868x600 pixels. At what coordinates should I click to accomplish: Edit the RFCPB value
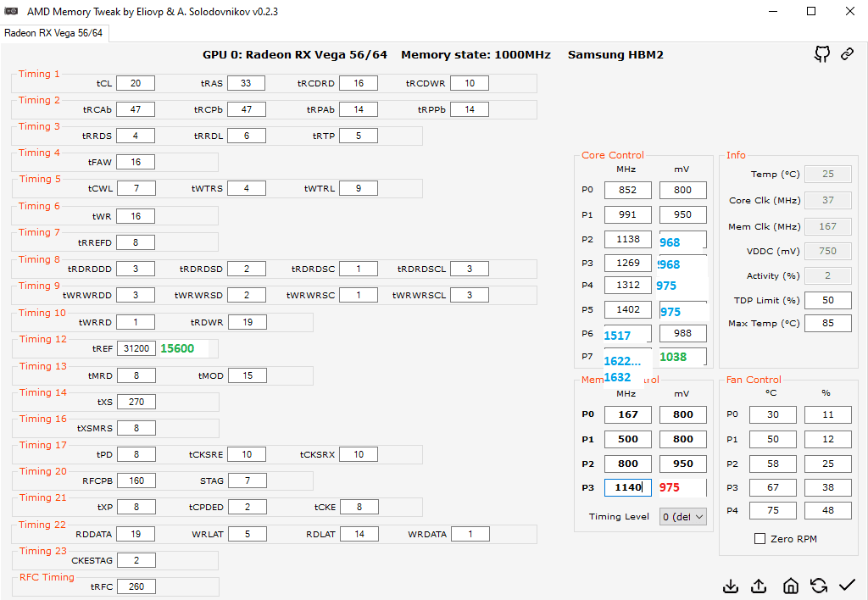(x=136, y=481)
